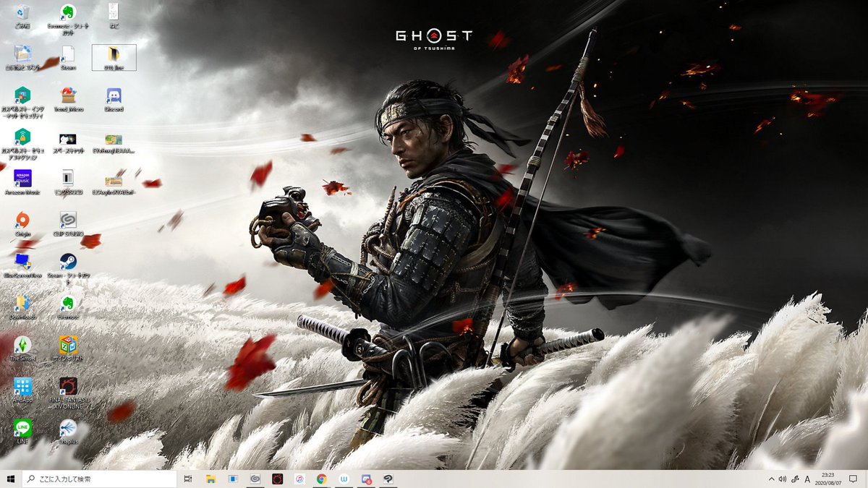Launch CLIP STUDIO from the desktop

click(x=68, y=224)
